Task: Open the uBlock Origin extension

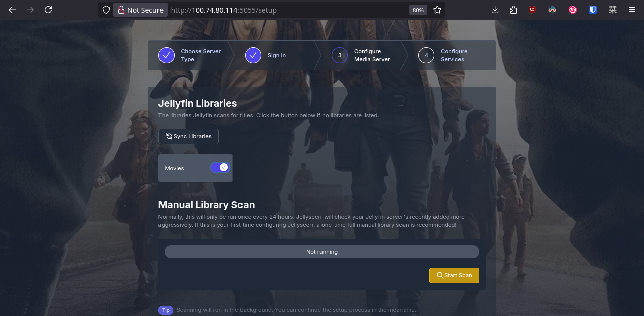Action: coord(532,10)
